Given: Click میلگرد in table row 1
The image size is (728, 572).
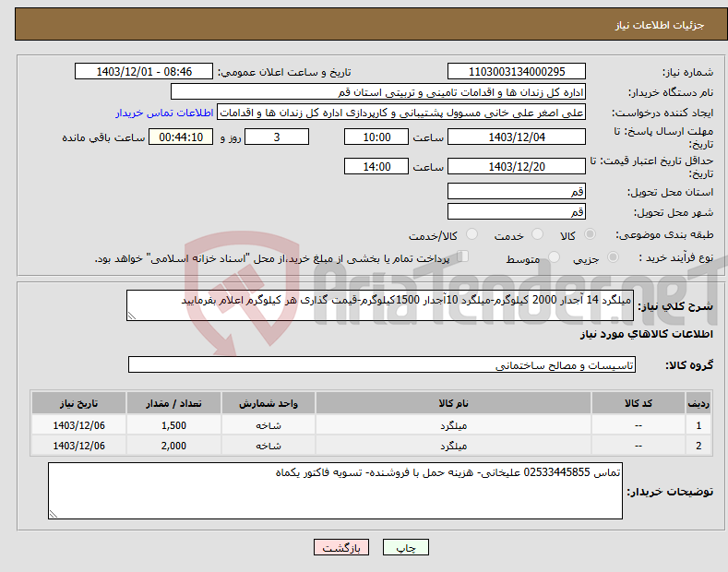Looking at the screenshot, I should click(x=453, y=425).
